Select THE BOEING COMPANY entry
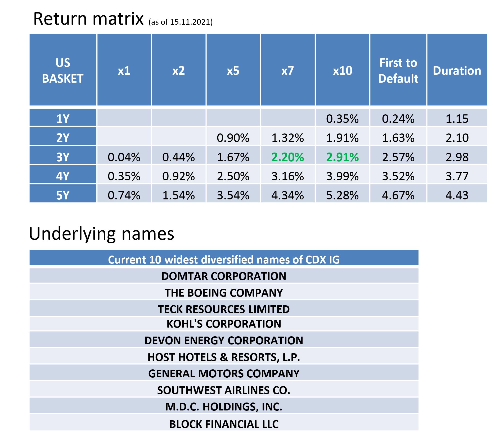This screenshot has width=504, height=447. (x=224, y=292)
